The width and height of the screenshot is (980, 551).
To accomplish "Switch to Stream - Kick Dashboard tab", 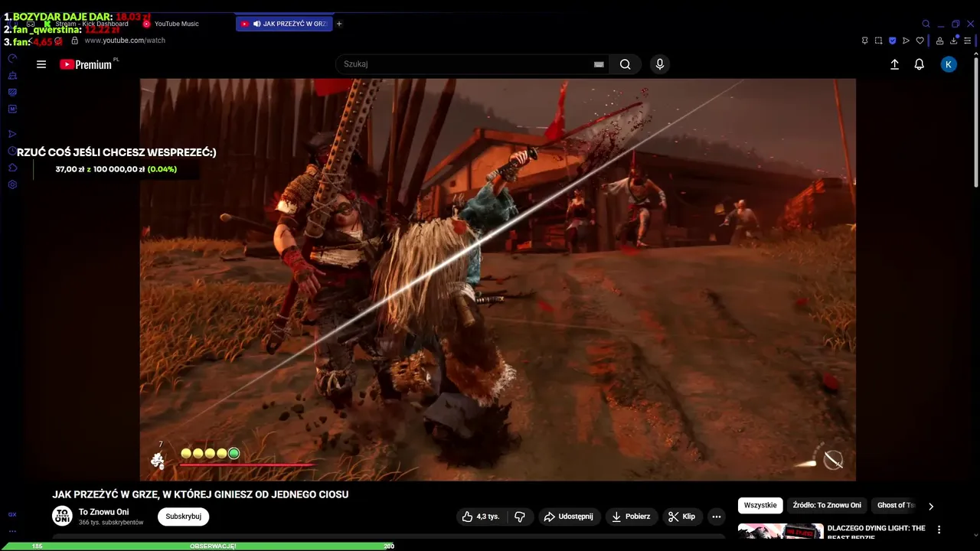I will (x=87, y=24).
